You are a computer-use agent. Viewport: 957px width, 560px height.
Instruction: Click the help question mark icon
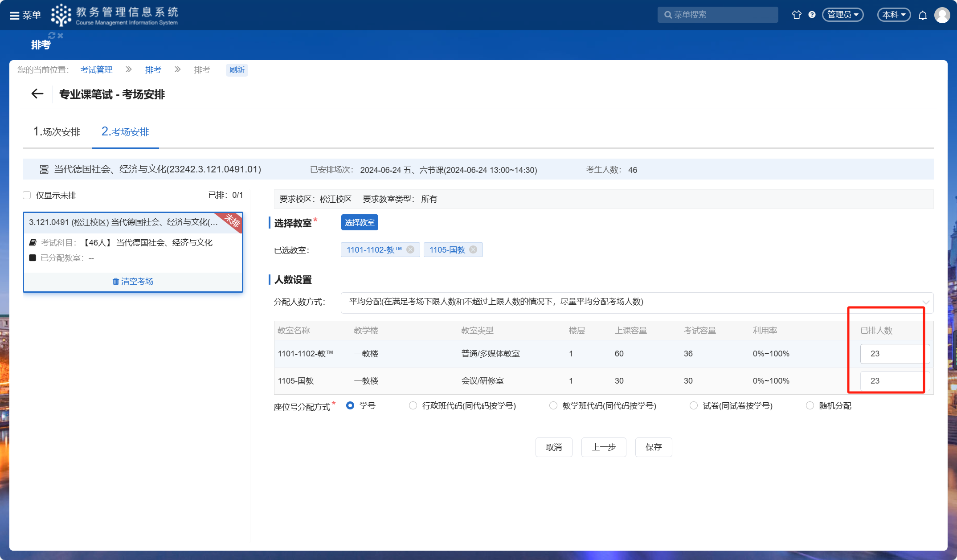pyautogui.click(x=812, y=15)
